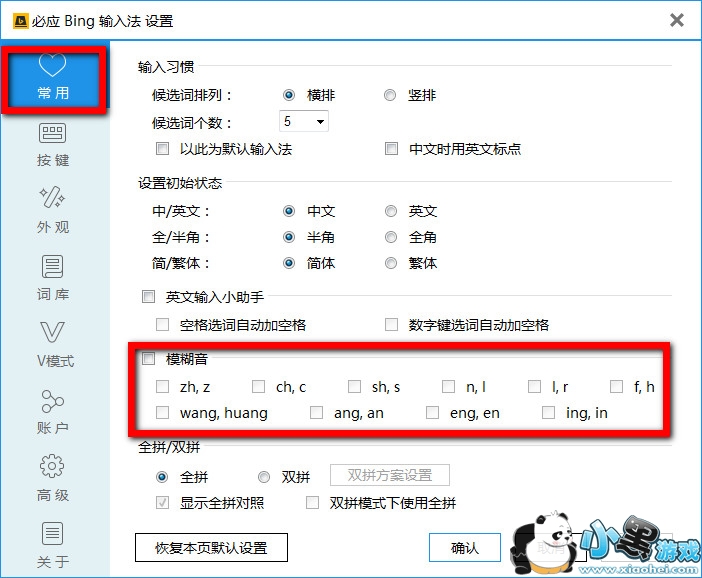This screenshot has width=702, height=578.
Task: Enable 英文输入小助手 checkbox
Action: pyautogui.click(x=148, y=296)
